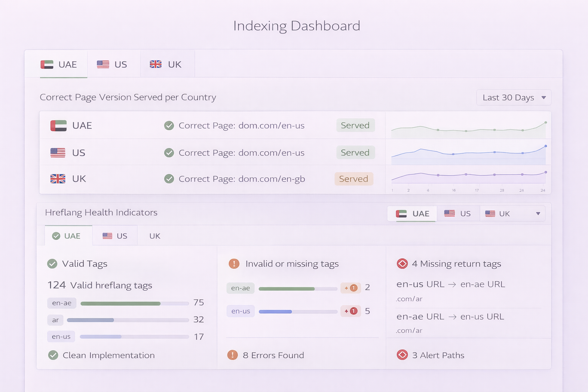Click the red alert icon next to 4 Missing return tags
Screen dimensions: 588x392
[402, 263]
